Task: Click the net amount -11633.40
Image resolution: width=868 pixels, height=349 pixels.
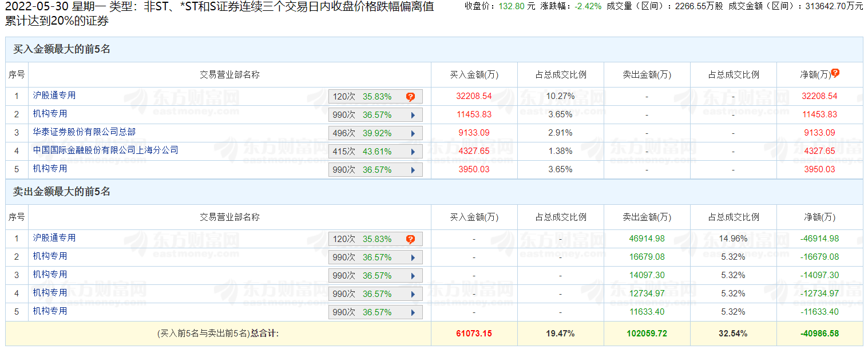Action: tap(819, 312)
